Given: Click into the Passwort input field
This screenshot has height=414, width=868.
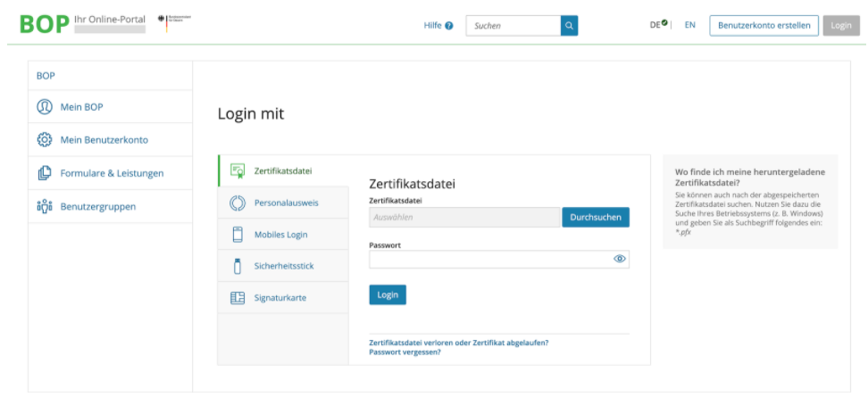Looking at the screenshot, I should 499,260.
